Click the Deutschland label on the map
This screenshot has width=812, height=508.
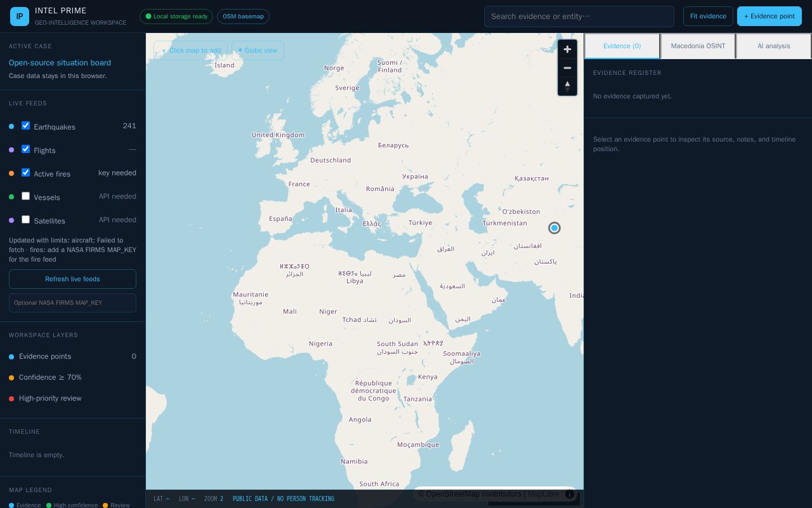331,160
